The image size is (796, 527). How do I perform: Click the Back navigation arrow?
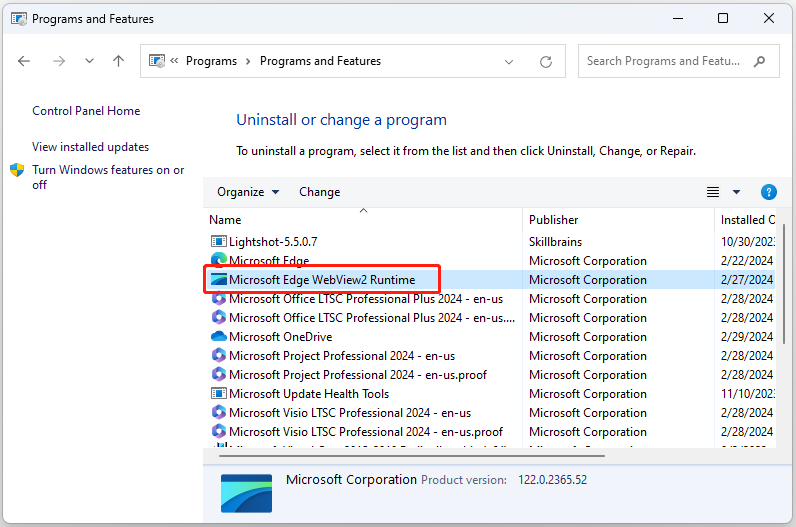[x=24, y=61]
